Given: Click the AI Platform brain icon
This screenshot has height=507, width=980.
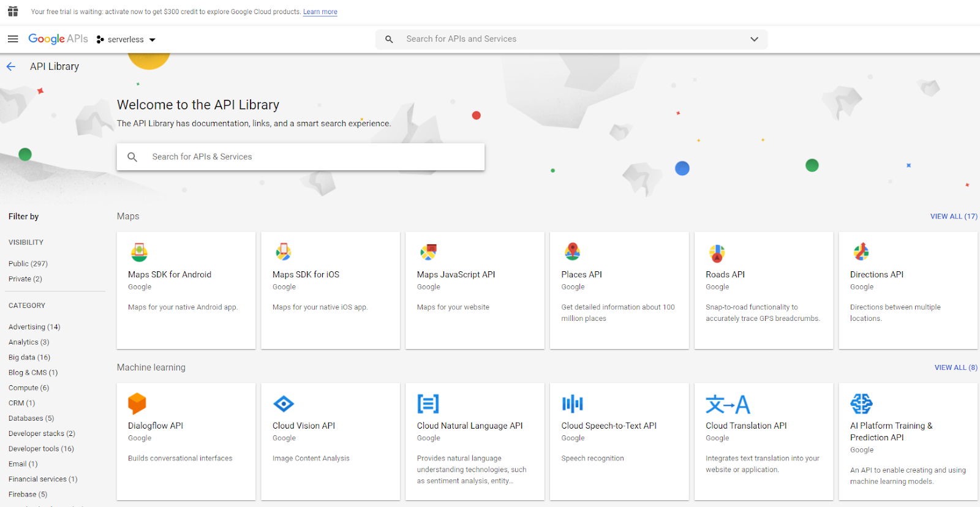Looking at the screenshot, I should pyautogui.click(x=861, y=404).
